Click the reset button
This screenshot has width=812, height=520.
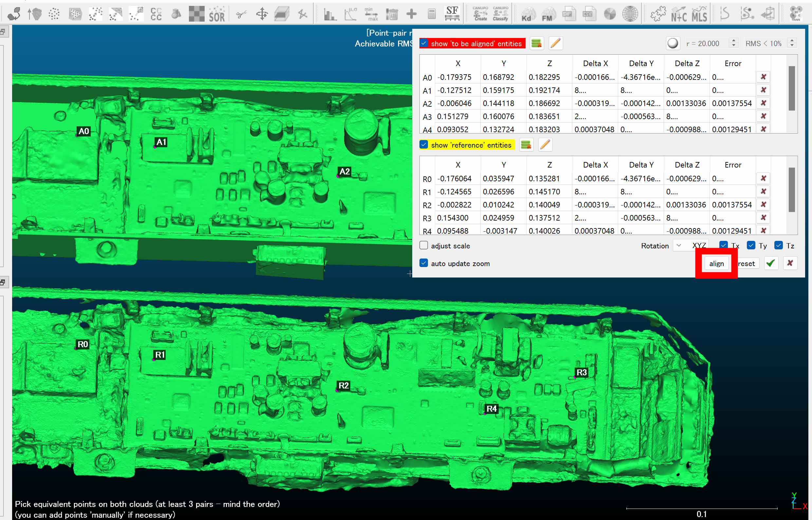click(747, 263)
